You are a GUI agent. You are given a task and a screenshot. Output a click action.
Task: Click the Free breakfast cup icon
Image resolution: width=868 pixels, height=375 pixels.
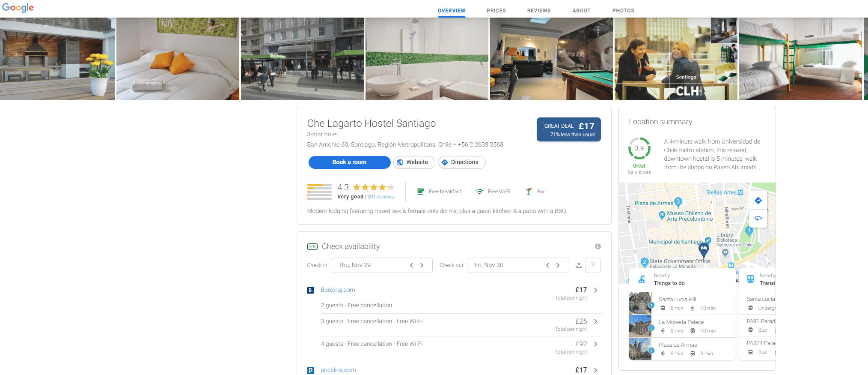[420, 192]
